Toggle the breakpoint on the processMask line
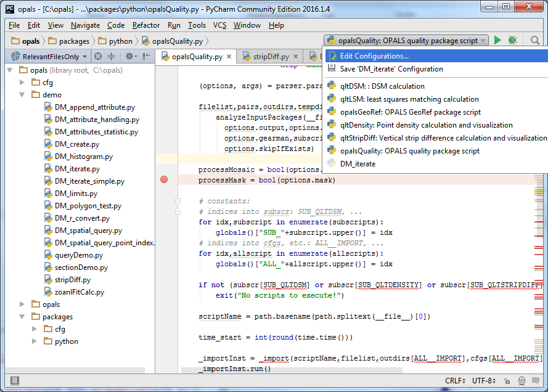Screen dimensions: 548x392 [163, 179]
